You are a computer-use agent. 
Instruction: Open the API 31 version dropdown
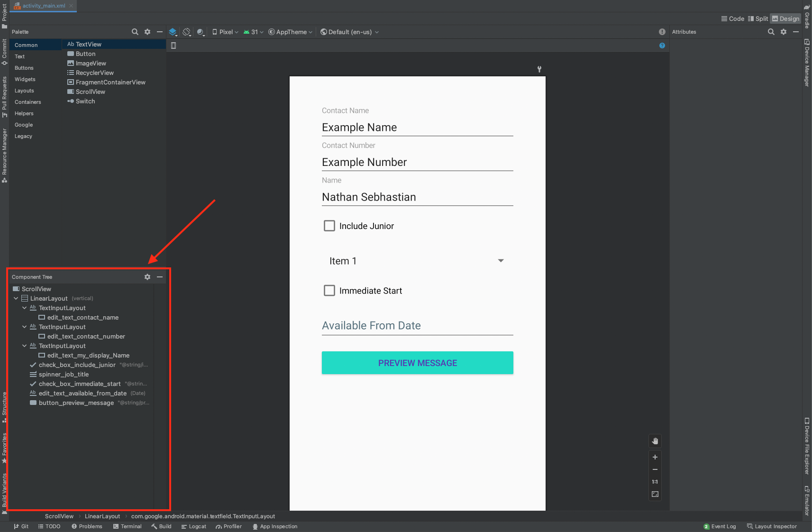click(x=253, y=32)
